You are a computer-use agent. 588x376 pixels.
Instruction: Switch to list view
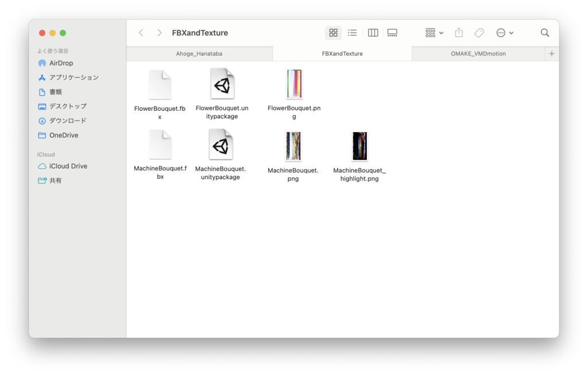coord(352,33)
